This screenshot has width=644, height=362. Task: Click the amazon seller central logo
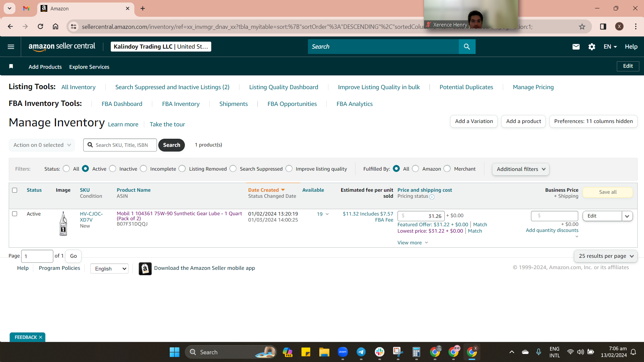[x=62, y=47]
